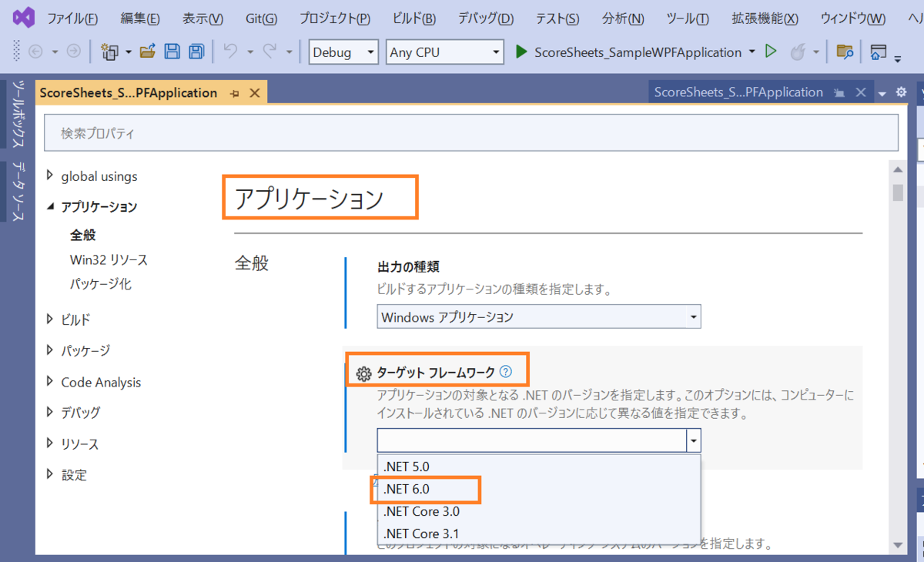This screenshot has height=562, width=924.
Task: Open the ファイル(F) menu
Action: coord(72,18)
